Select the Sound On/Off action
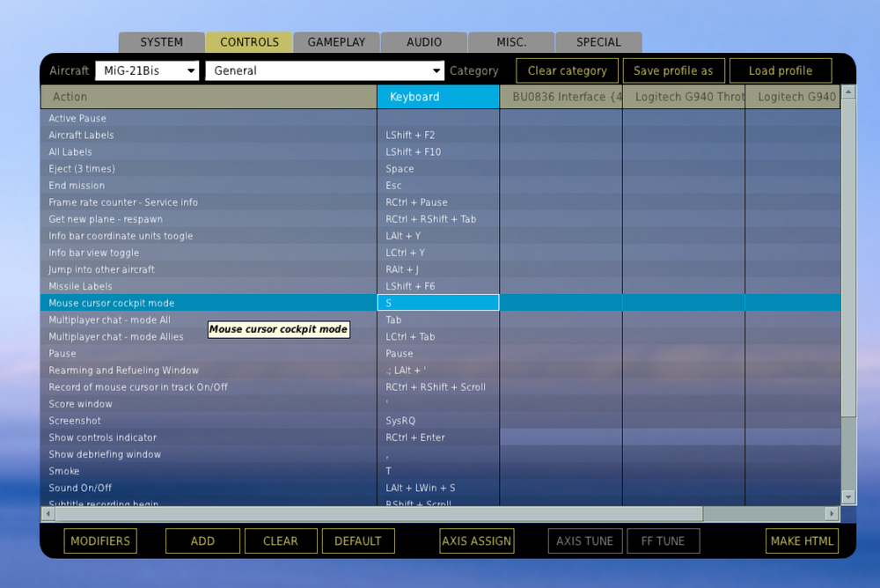880x588 pixels. pyautogui.click(x=209, y=488)
